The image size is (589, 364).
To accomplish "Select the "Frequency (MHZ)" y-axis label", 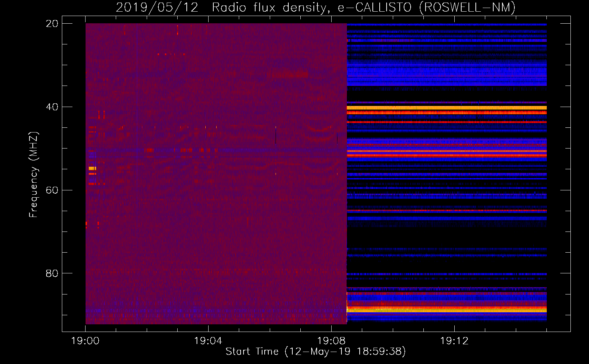I will 33,175.
